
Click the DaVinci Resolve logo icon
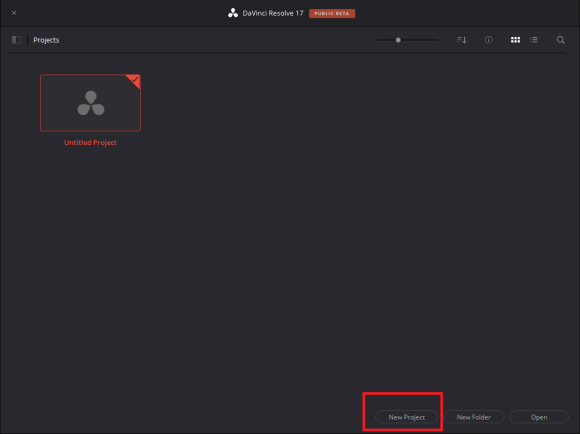233,13
